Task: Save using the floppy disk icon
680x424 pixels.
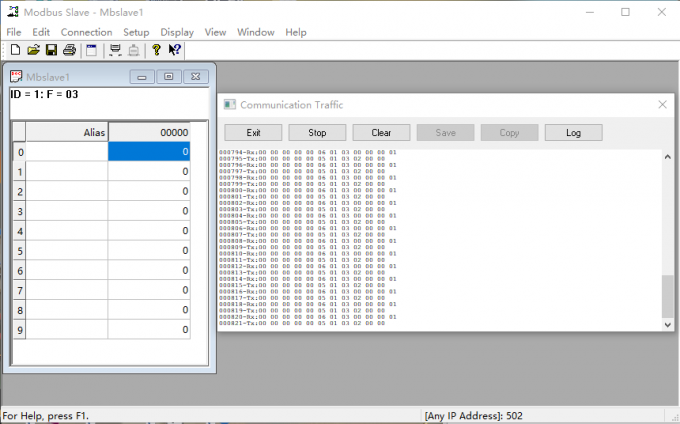Action: tap(51, 50)
